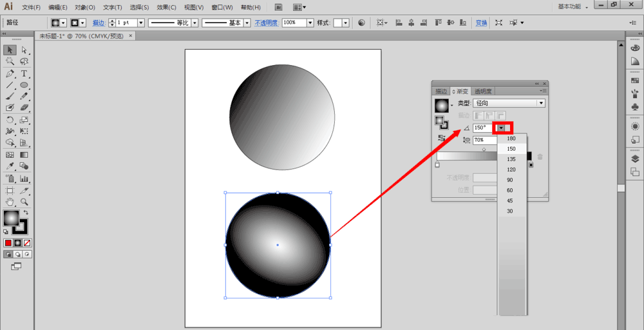
Task: Apply Gradient mode button in toolbox
Action: click(17, 243)
